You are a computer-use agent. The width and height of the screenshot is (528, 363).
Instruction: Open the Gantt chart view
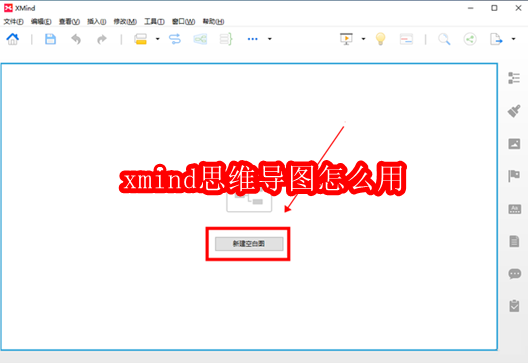[406, 39]
